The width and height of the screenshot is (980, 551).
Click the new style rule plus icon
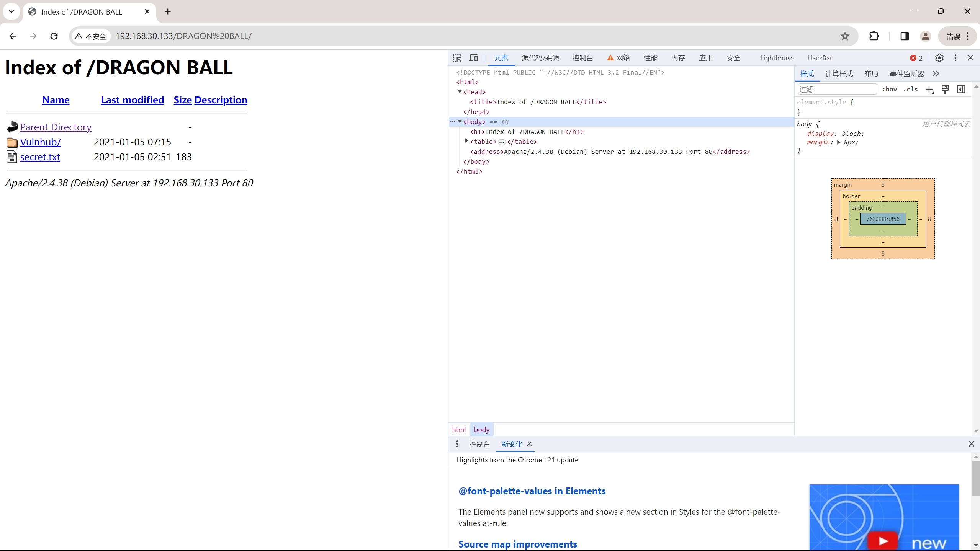coord(929,90)
